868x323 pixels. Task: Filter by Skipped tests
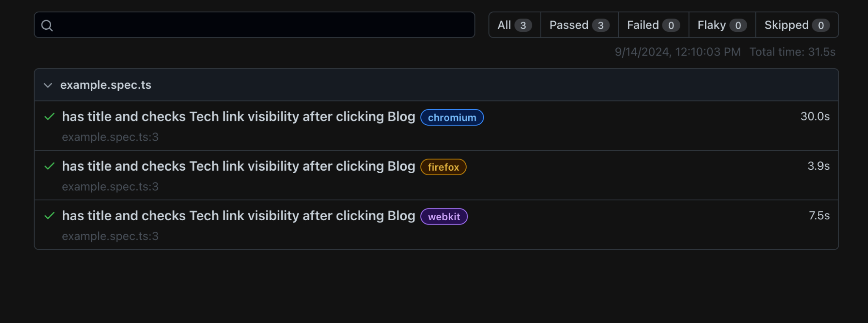click(796, 25)
